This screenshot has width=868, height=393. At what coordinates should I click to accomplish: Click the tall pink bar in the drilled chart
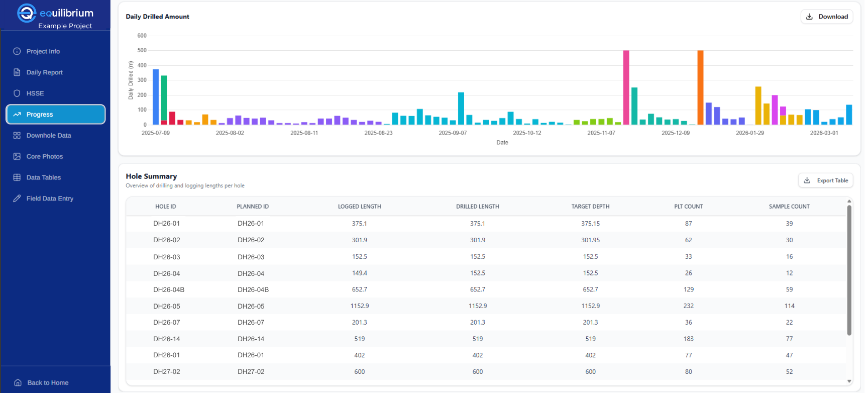(x=626, y=87)
